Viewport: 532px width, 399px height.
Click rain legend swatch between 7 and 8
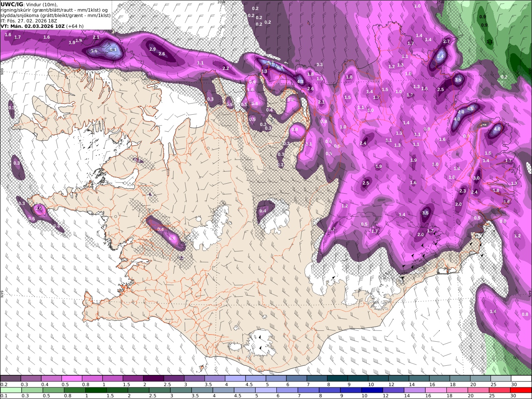[308, 390]
